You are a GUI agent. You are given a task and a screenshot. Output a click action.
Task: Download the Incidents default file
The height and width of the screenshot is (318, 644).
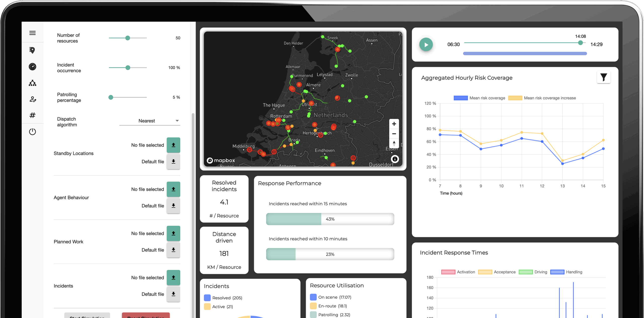coord(173,294)
